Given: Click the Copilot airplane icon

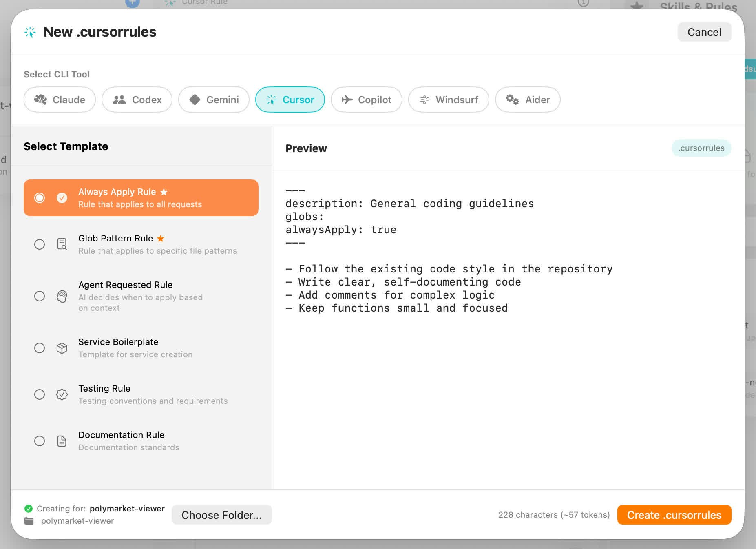Looking at the screenshot, I should [347, 100].
